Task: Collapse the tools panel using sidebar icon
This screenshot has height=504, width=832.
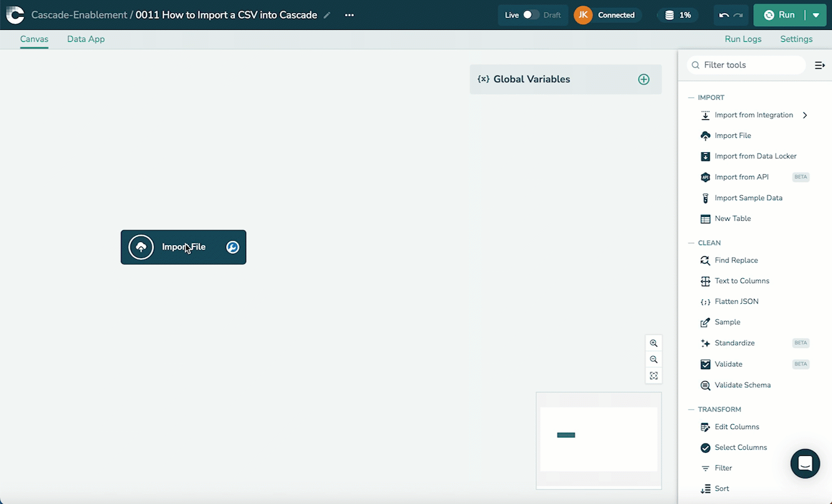Action: tap(820, 65)
